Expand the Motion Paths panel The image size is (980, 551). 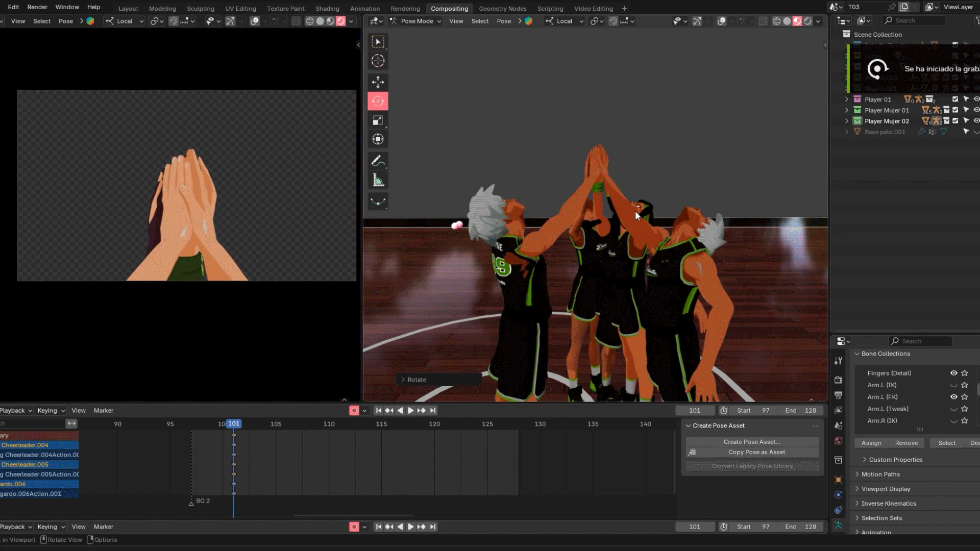(x=880, y=474)
